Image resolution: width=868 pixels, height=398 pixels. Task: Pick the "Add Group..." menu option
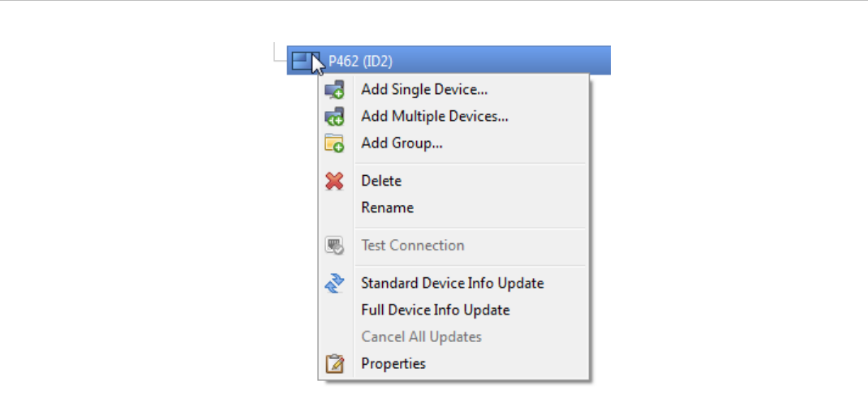(402, 143)
